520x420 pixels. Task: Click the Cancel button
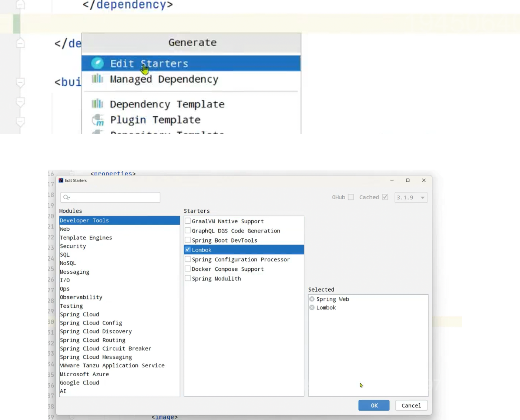click(411, 406)
